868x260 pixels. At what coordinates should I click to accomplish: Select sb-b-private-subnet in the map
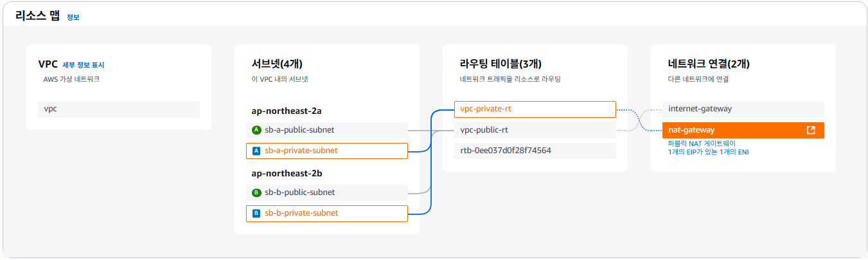(327, 213)
